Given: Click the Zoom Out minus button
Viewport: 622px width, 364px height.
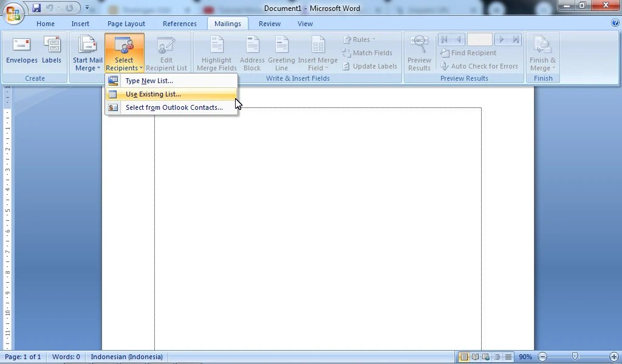Looking at the screenshot, I should tap(542, 357).
